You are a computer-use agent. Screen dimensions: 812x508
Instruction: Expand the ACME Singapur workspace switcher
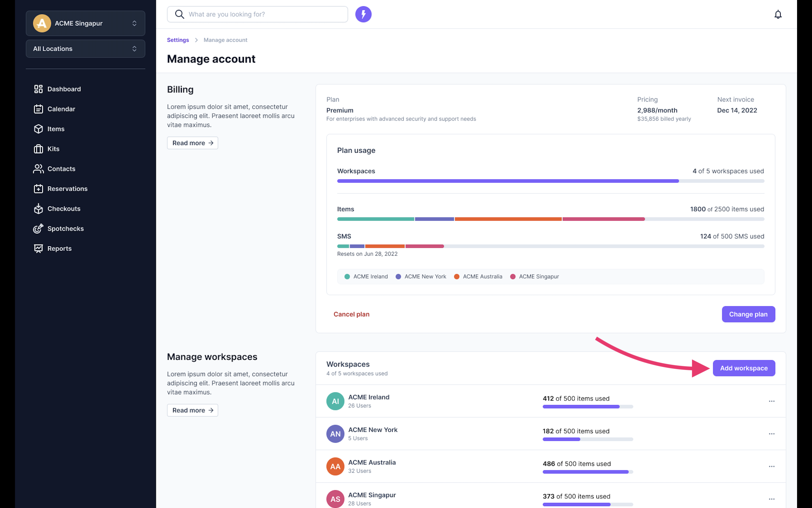coord(85,23)
